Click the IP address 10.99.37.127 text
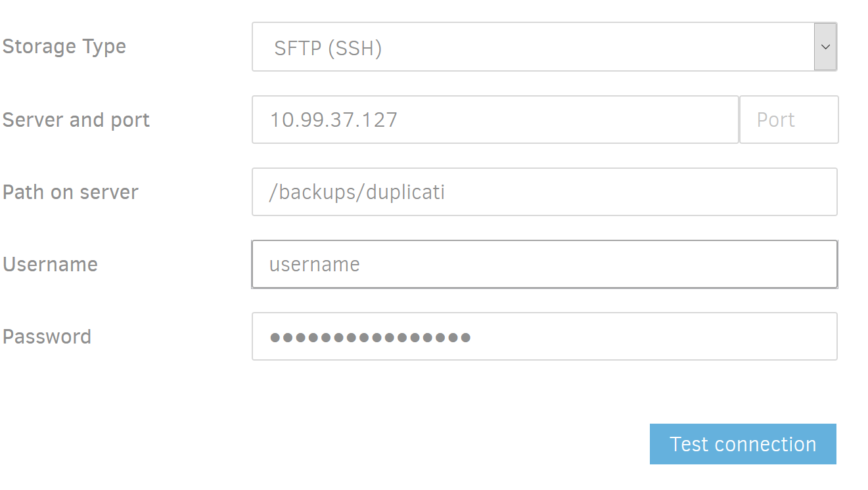Image resolution: width=868 pixels, height=490 pixels. [x=334, y=120]
